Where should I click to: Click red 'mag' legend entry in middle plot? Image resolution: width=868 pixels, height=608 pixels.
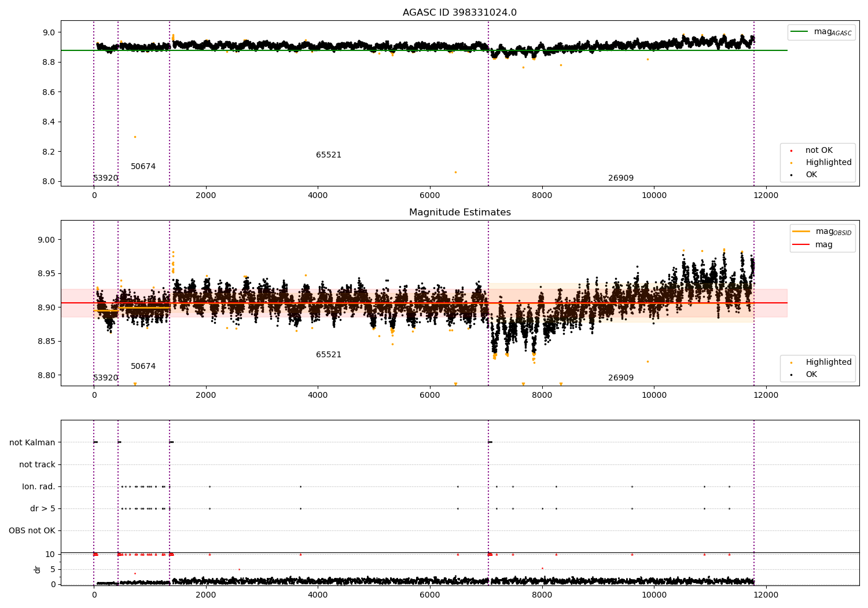pos(813,245)
